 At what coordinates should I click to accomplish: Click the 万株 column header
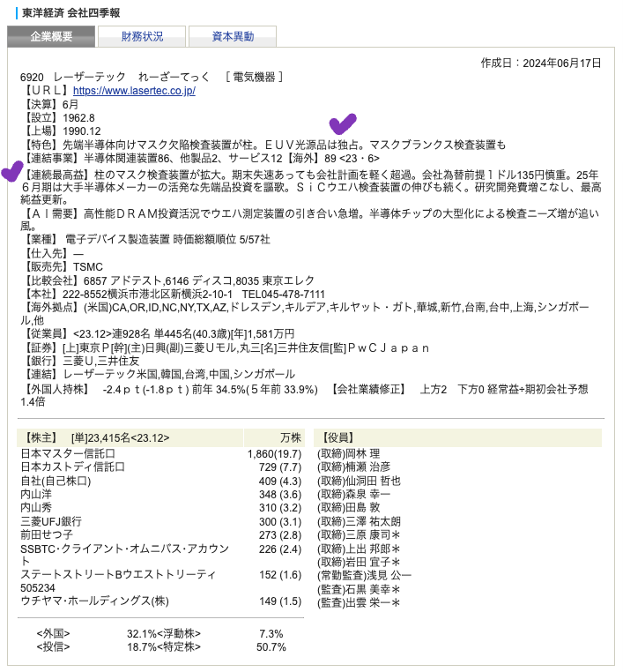pyautogui.click(x=274, y=437)
